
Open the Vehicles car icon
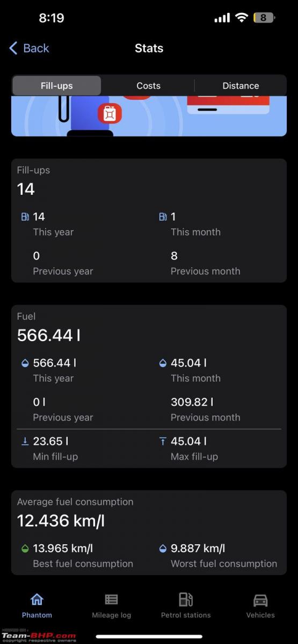pyautogui.click(x=260, y=599)
